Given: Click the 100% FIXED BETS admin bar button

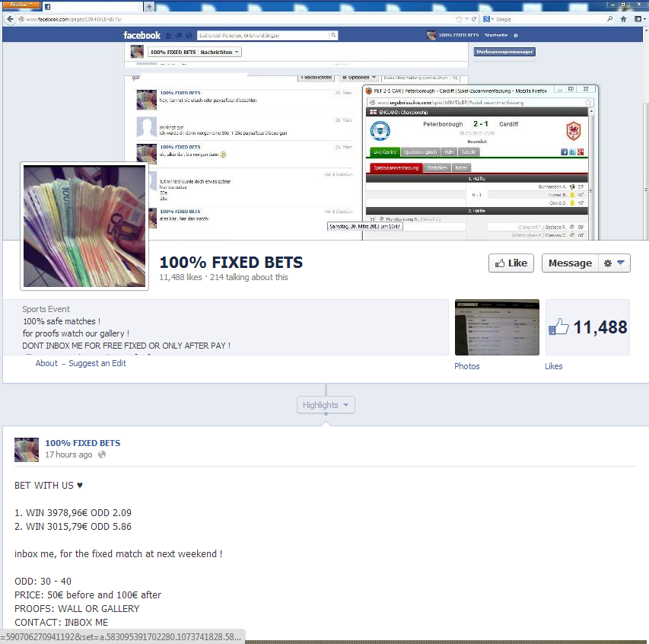Looking at the screenshot, I should [x=173, y=53].
